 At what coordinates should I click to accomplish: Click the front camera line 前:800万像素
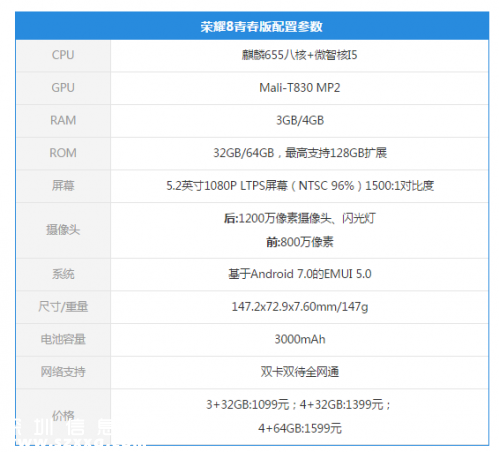[300, 242]
